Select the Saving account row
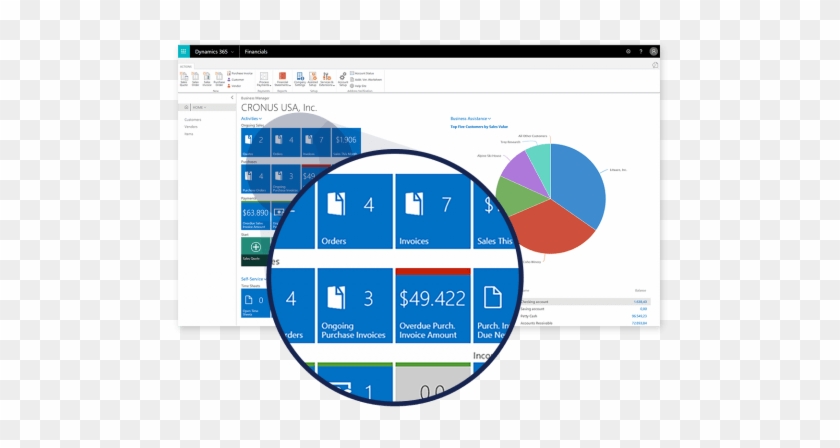The height and width of the screenshot is (448, 840). pos(584,309)
